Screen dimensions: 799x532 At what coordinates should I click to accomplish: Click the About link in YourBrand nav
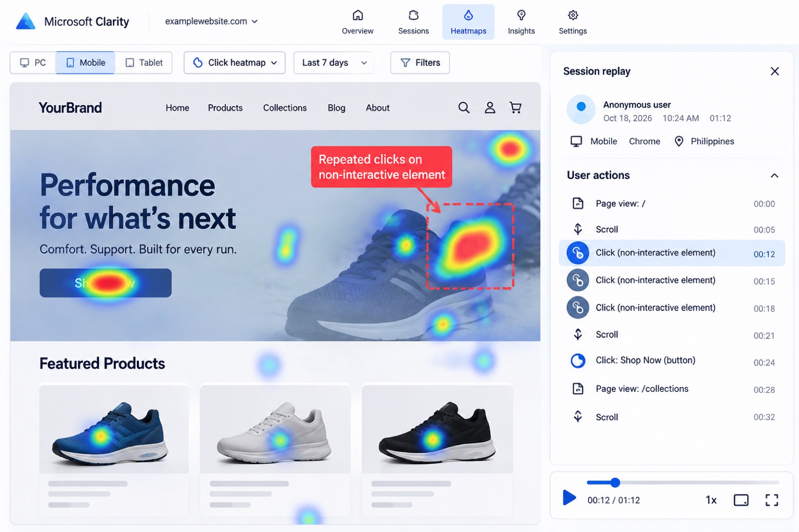(x=378, y=108)
